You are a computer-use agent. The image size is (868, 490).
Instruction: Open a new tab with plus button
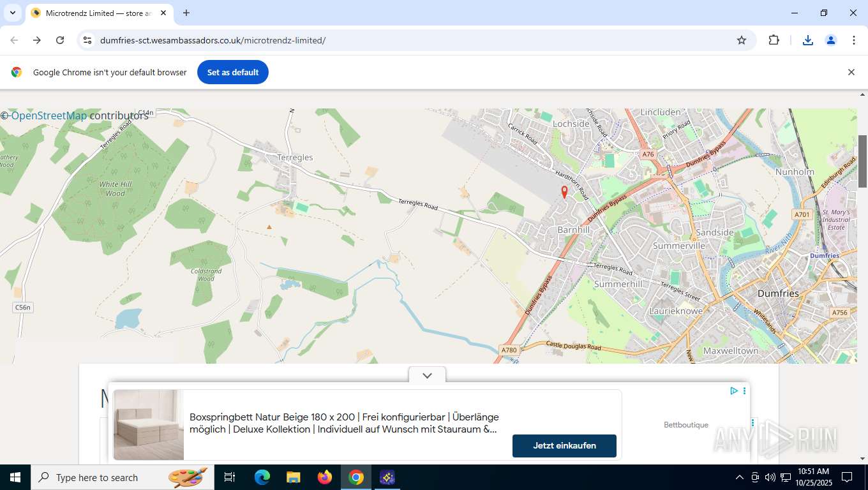tap(186, 13)
